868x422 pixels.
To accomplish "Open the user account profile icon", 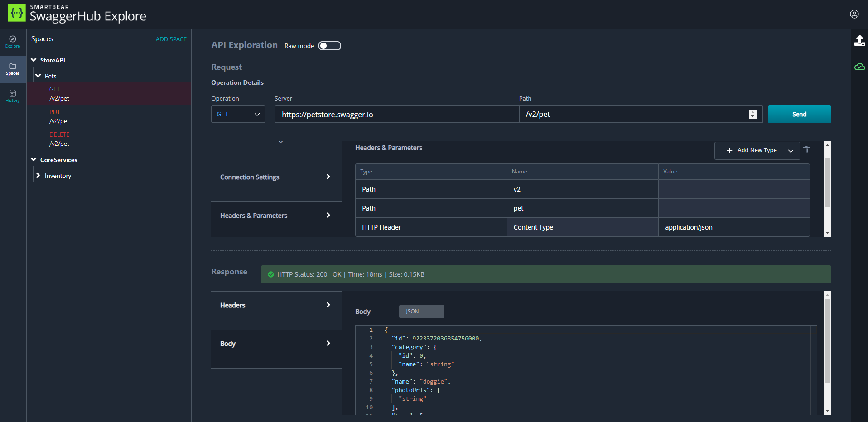I will pos(854,14).
